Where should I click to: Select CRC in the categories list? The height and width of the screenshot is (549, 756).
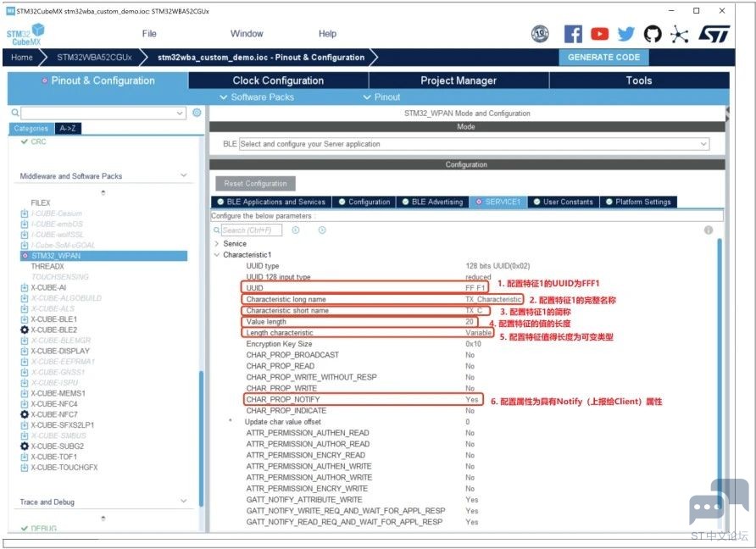[39, 141]
